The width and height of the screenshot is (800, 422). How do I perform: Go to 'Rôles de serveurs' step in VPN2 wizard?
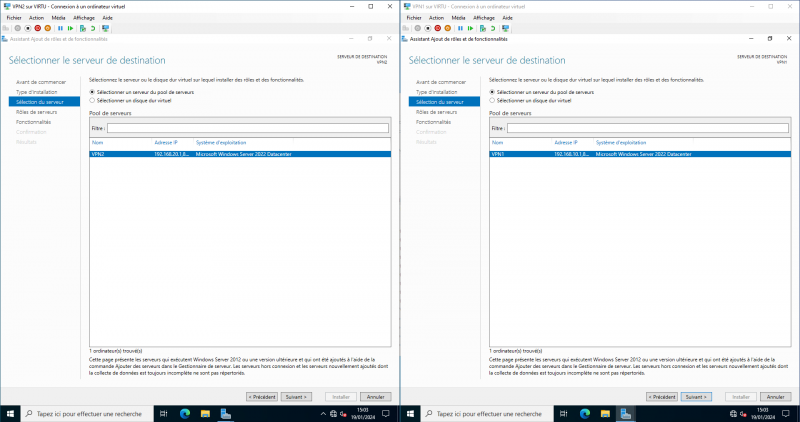coord(37,112)
